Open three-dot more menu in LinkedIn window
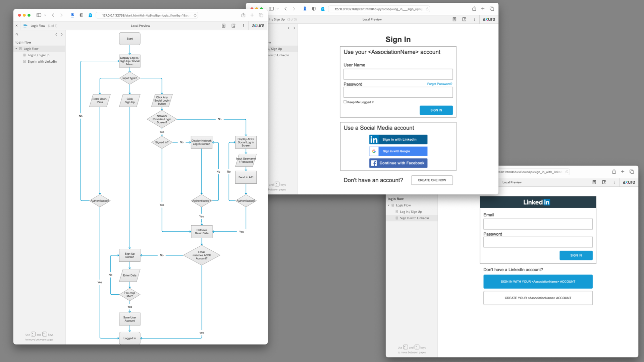Viewport: 644px width, 362px height. pyautogui.click(x=614, y=182)
